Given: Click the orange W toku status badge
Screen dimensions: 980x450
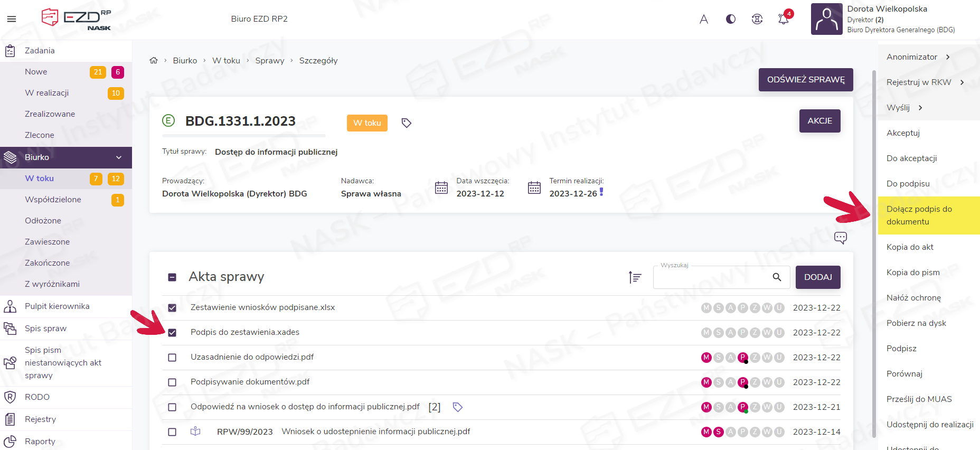Looking at the screenshot, I should pyautogui.click(x=367, y=123).
